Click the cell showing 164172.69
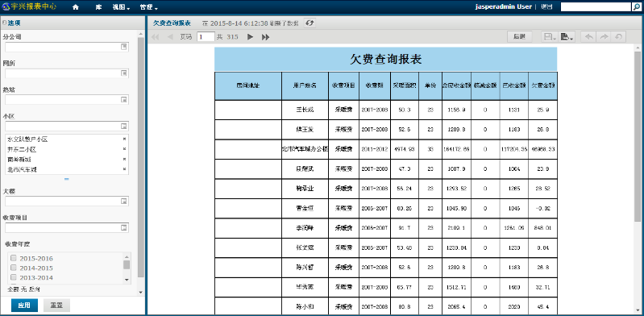Screen dimensions: 644x316 pos(456,149)
